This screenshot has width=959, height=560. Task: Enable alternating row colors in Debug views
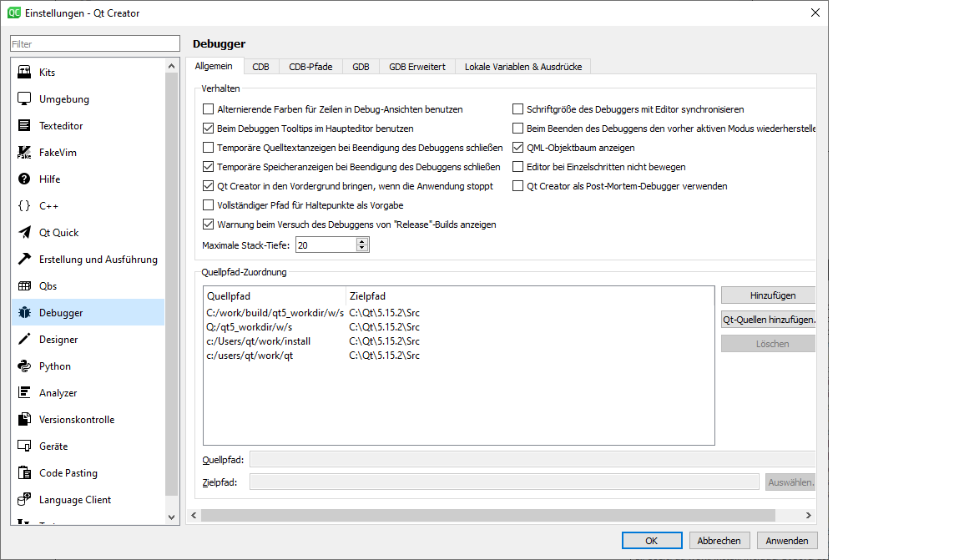coord(208,108)
